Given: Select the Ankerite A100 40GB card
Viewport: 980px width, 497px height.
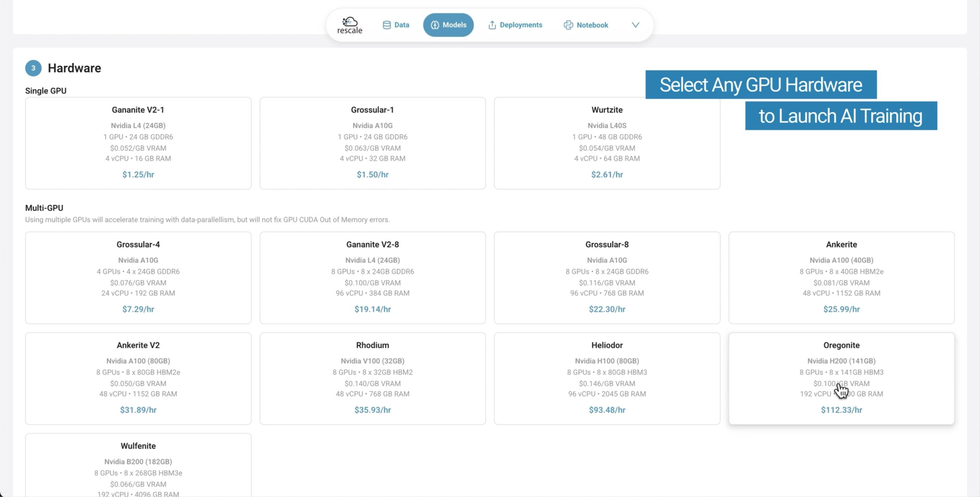Looking at the screenshot, I should coord(841,278).
